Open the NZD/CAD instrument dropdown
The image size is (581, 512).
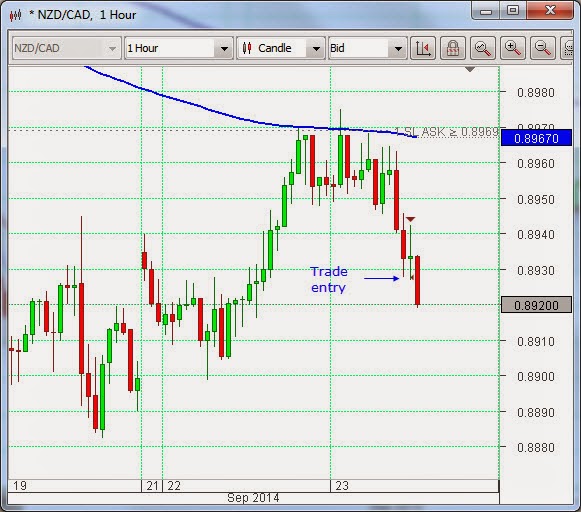pyautogui.click(x=67, y=48)
